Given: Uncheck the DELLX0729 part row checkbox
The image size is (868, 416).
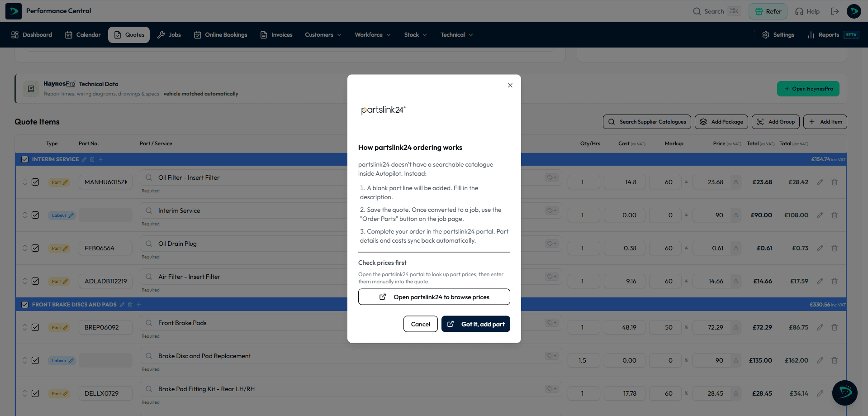Looking at the screenshot, I should point(35,393).
